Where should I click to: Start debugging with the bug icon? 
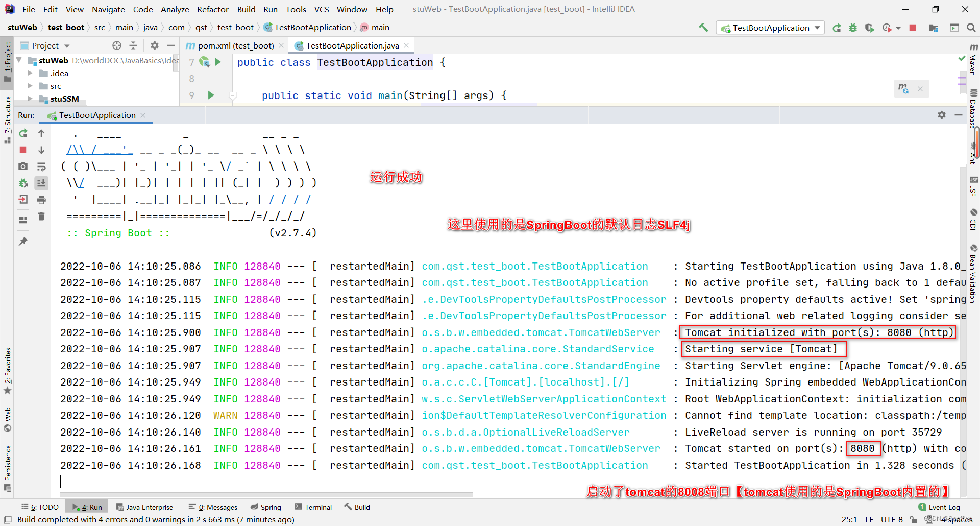coord(853,28)
